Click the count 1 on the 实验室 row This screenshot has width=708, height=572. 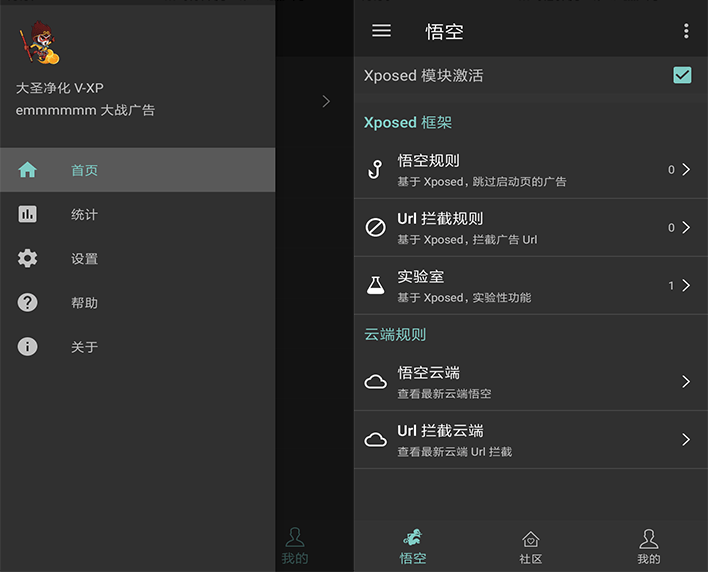click(x=671, y=286)
